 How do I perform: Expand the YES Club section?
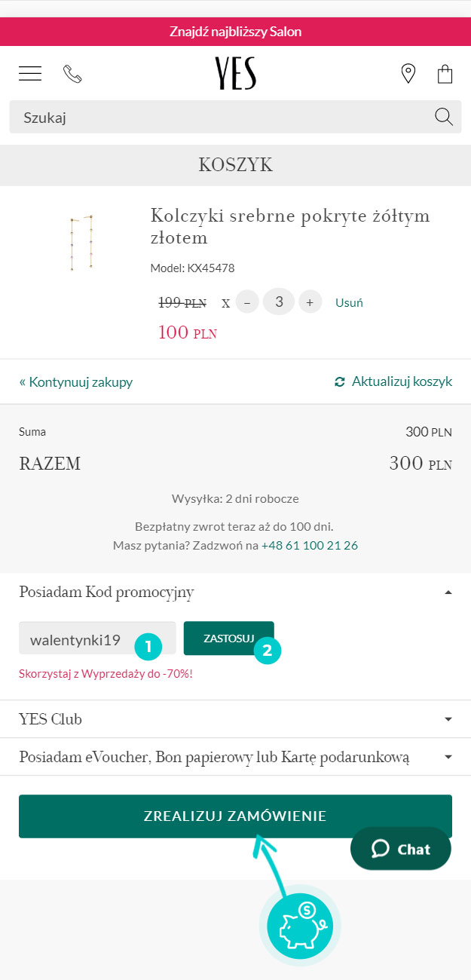235,719
